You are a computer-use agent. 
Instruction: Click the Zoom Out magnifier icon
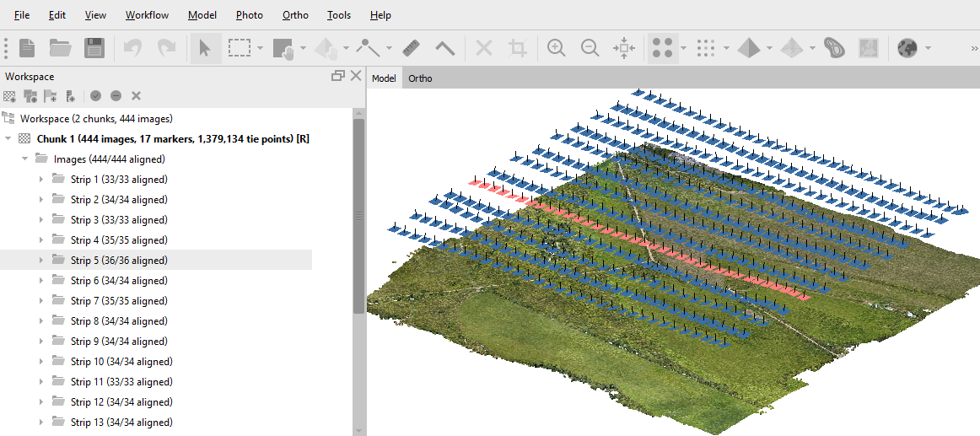590,48
